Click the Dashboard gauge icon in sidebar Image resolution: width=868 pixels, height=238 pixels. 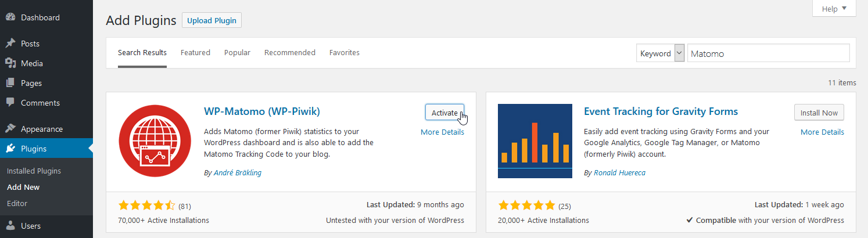click(x=10, y=17)
